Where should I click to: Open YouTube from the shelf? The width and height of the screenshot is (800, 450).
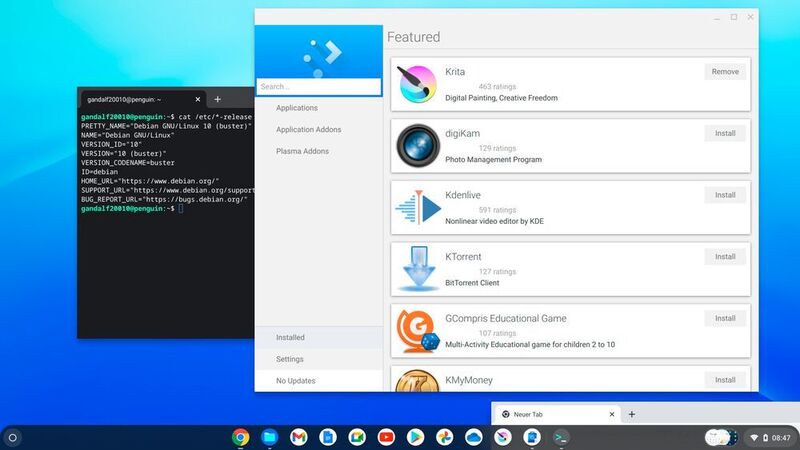tap(386, 437)
